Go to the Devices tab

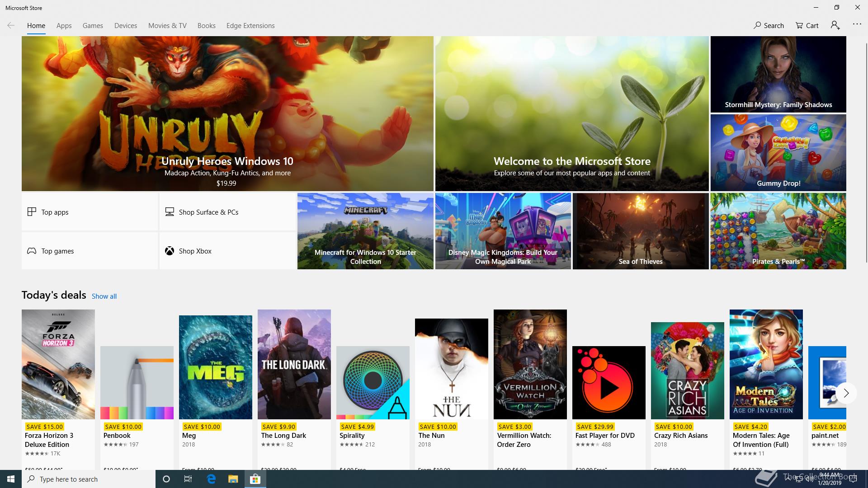(x=126, y=26)
